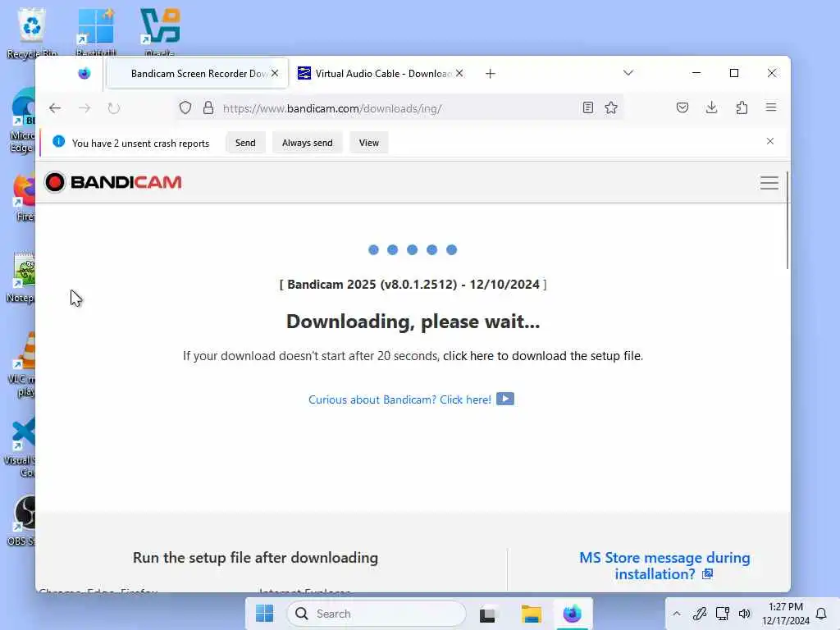Screen dimensions: 840x630
Task: Open network status tray icon
Action: 722,614
